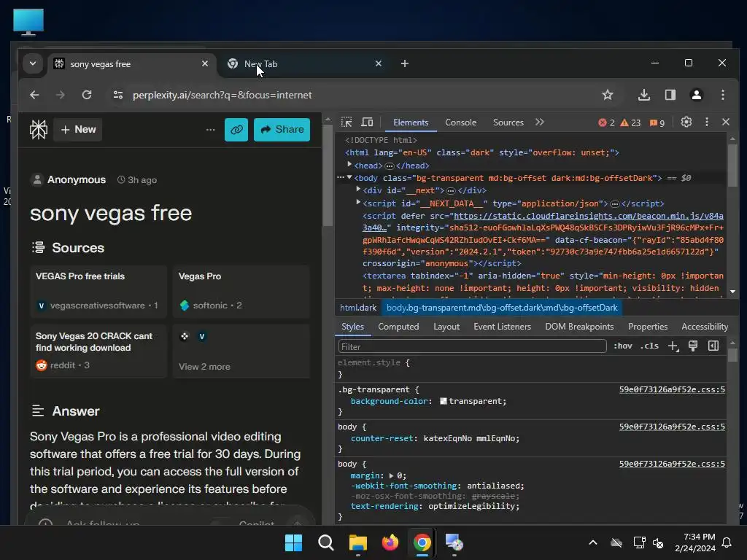This screenshot has height=560, width=747.
Task: Open the Vegas Pro softonic source card
Action: (241, 292)
